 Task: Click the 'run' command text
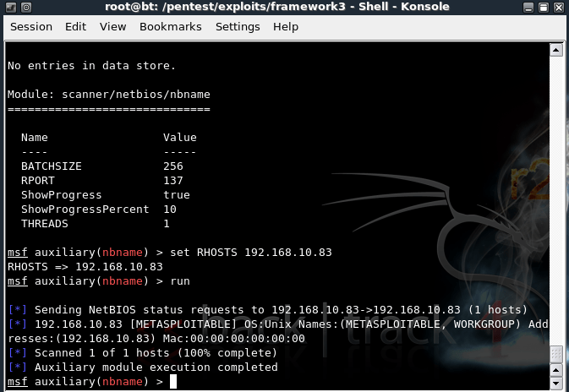click(180, 281)
